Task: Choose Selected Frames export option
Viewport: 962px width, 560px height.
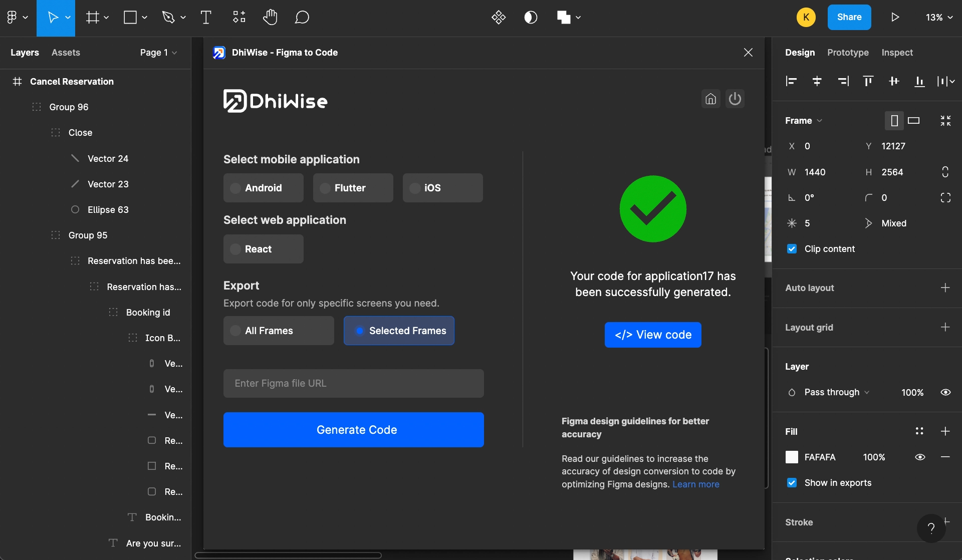Action: [x=399, y=331]
